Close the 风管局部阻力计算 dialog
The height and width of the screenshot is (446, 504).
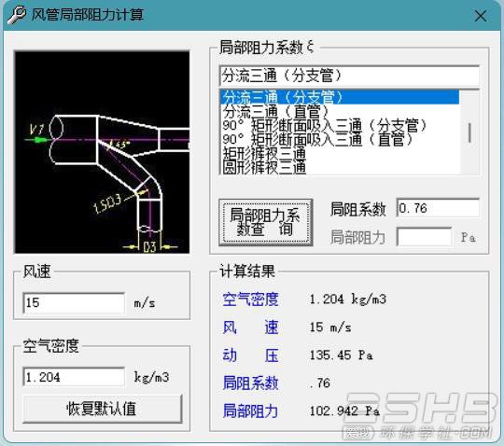point(481,16)
